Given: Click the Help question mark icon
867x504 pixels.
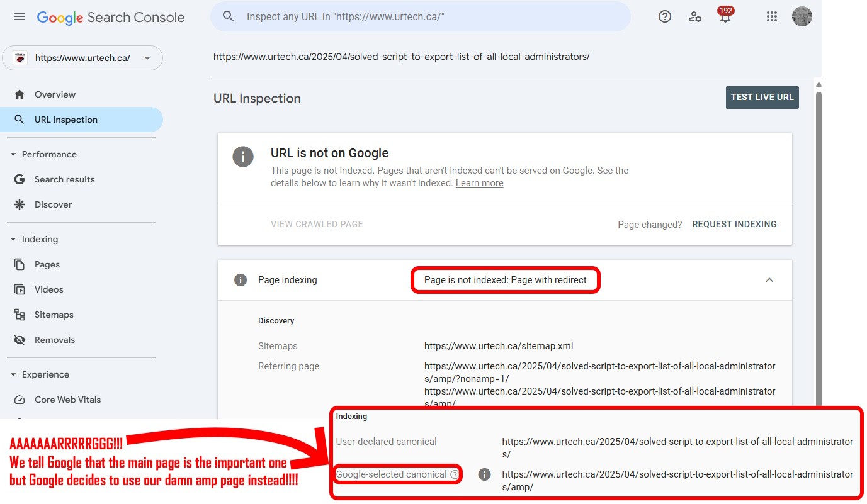Looking at the screenshot, I should 664,17.
